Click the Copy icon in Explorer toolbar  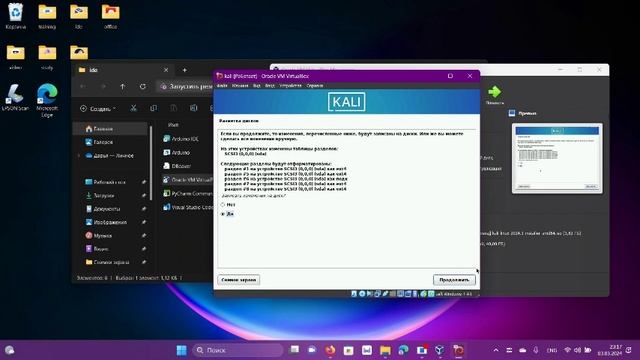[x=153, y=108]
